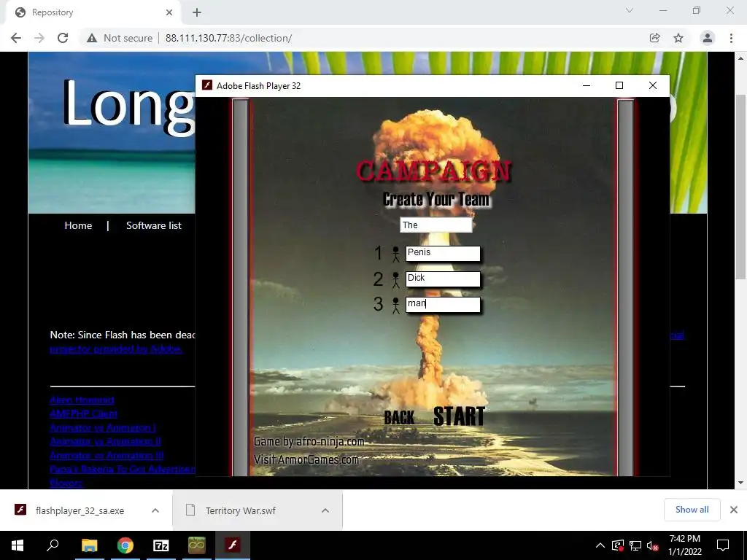Close the downloads bar

coord(734,510)
